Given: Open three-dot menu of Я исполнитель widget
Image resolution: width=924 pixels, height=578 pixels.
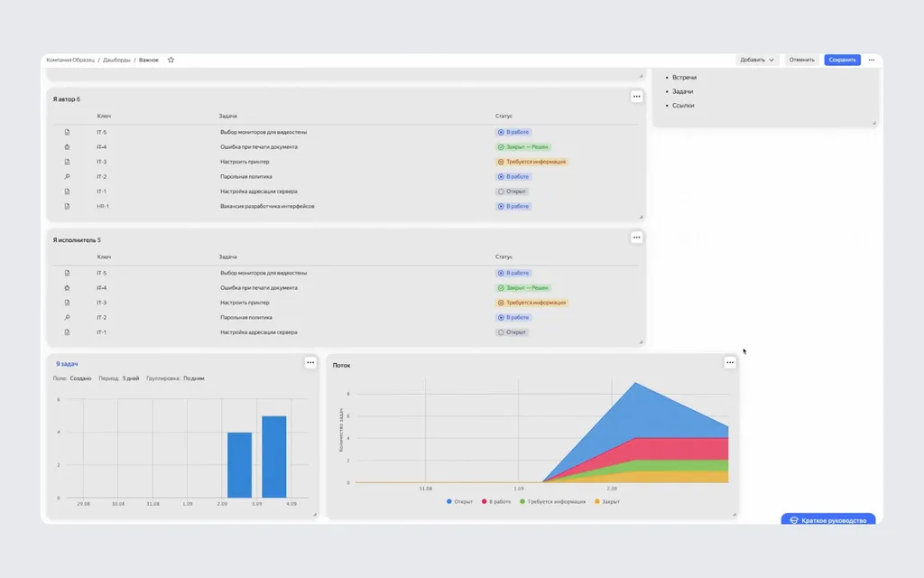Looking at the screenshot, I should [x=636, y=238].
